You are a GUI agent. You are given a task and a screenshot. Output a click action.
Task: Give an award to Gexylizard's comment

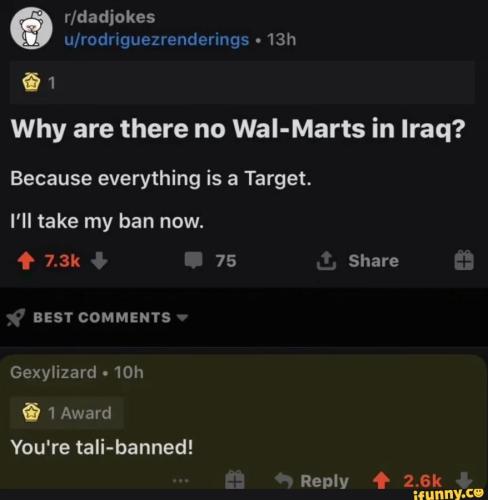pos(235,480)
